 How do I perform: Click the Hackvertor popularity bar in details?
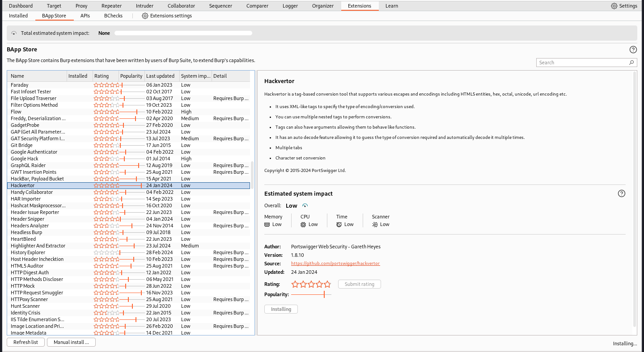coord(311,294)
